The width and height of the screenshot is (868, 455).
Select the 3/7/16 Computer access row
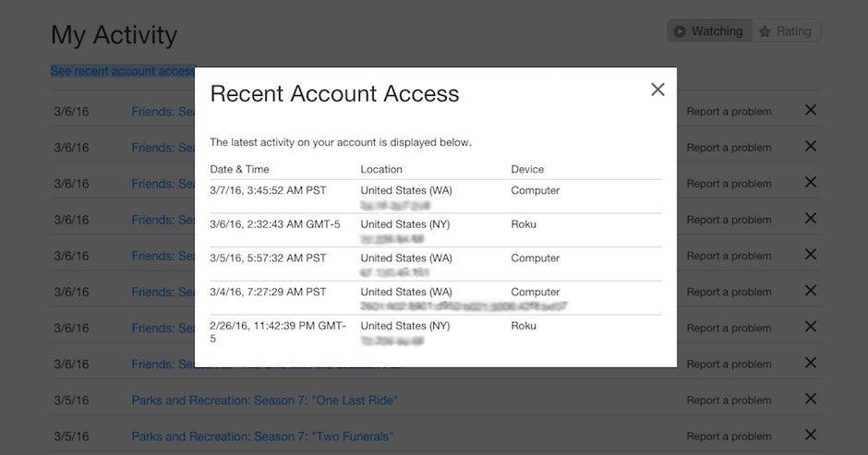pyautogui.click(x=436, y=197)
